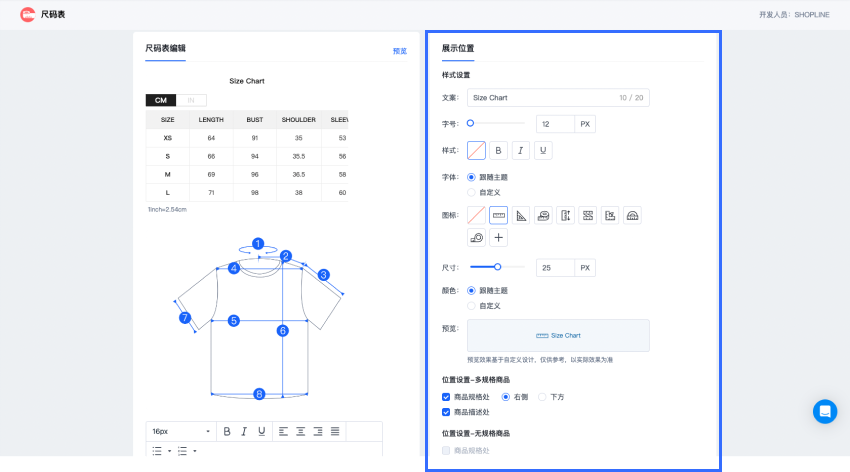This screenshot has height=472, width=850.
Task: Select the flat ruler icon option
Action: [x=498, y=215]
